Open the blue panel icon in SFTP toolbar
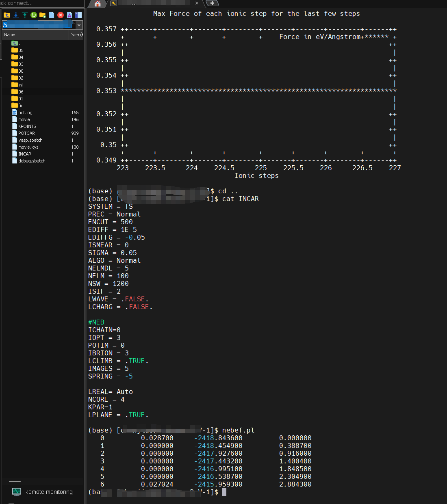 (78, 15)
